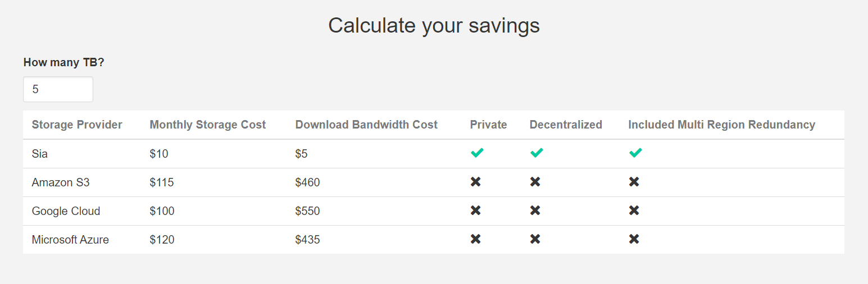
Task: Click Microsoft Azure's Decentralized X mark
Action: [x=535, y=239]
